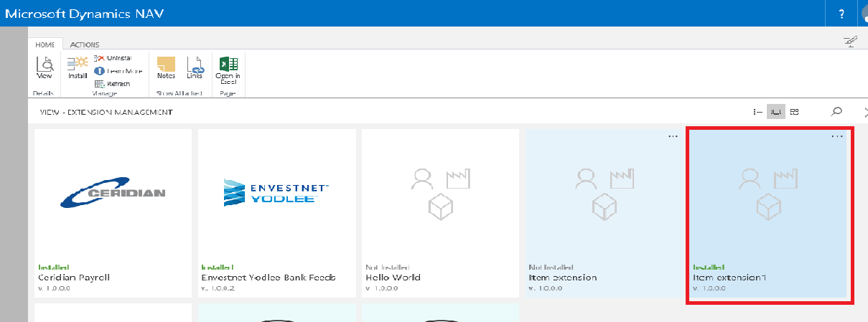Click the Item extension1 name text
The width and height of the screenshot is (868, 322).
[729, 278]
